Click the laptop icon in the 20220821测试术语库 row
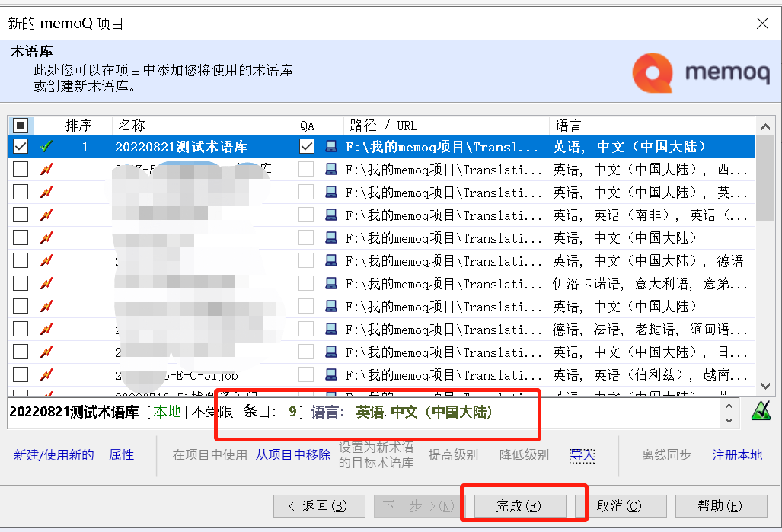This screenshot has height=532, width=782. [330, 147]
